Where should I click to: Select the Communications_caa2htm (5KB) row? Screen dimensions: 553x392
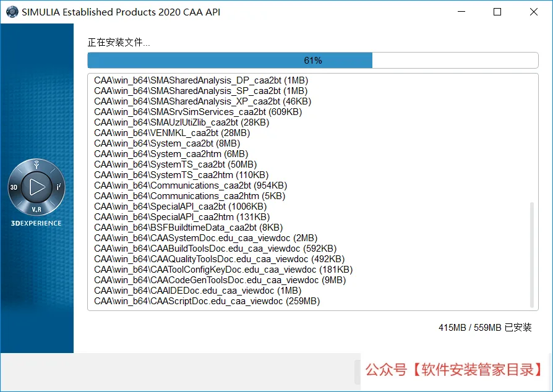pos(190,196)
